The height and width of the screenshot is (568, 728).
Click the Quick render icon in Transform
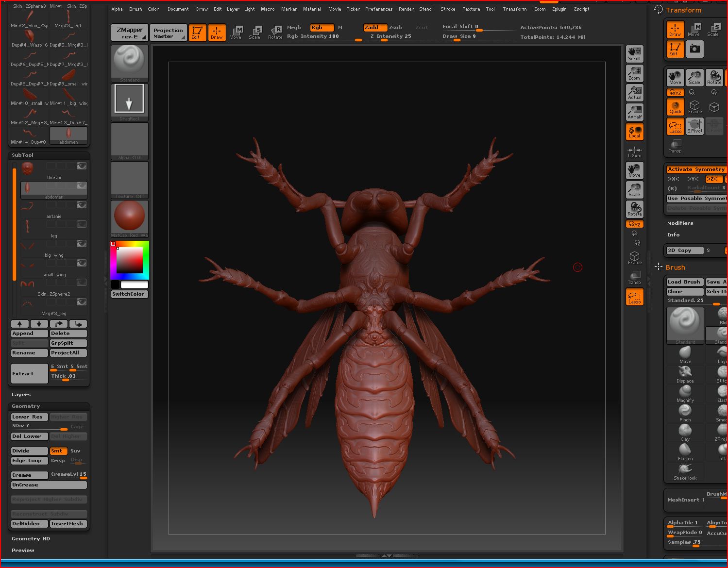[x=675, y=107]
